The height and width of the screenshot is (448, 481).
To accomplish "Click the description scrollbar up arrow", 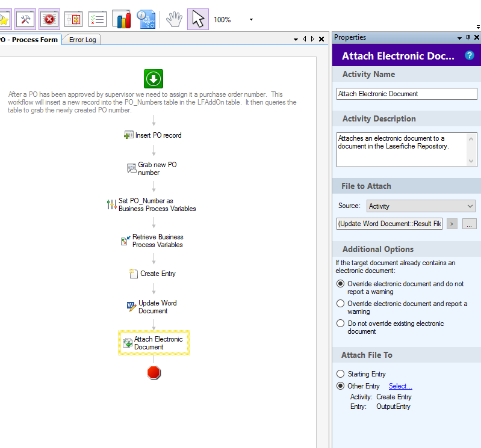I will point(471,139).
